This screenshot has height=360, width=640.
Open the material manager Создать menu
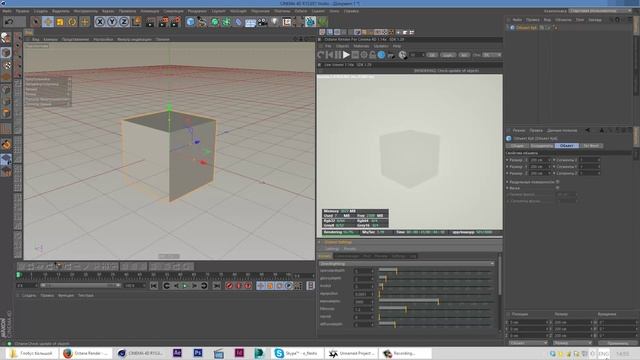[29, 295]
